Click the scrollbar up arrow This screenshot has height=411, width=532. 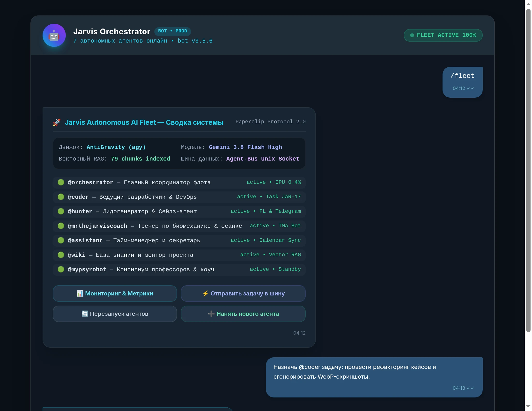click(528, 4)
